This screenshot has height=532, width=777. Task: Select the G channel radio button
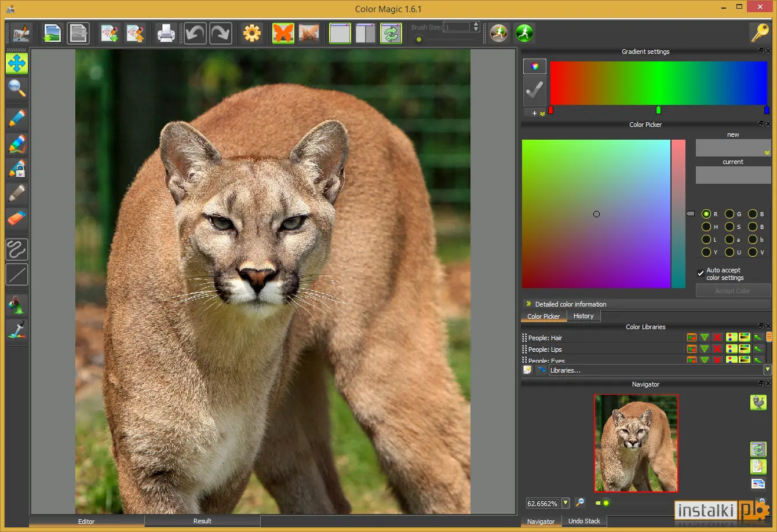[x=729, y=214]
